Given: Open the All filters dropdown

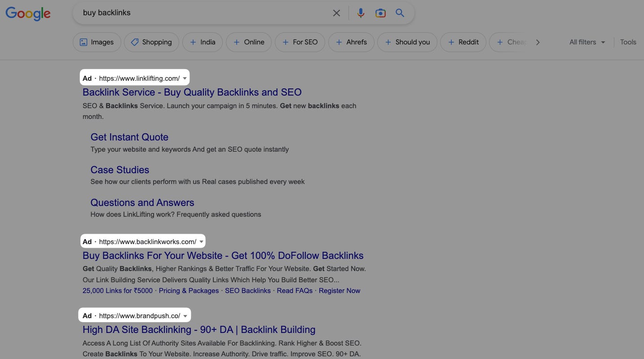Looking at the screenshot, I should pos(587,42).
